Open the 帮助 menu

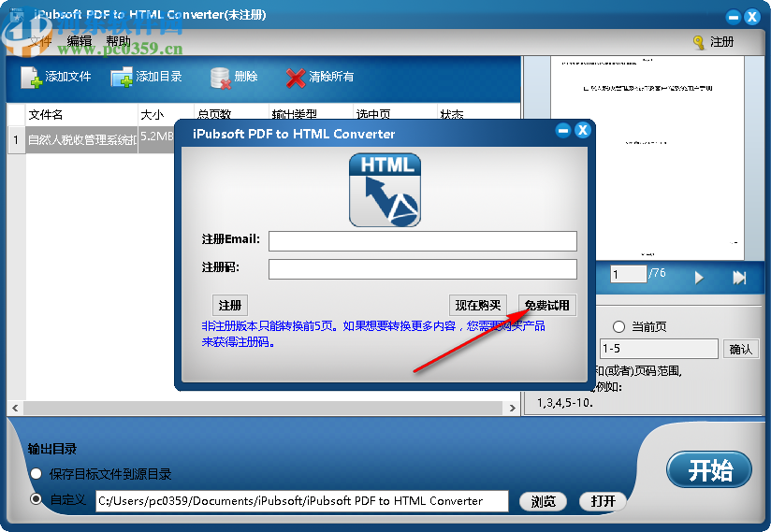[119, 41]
